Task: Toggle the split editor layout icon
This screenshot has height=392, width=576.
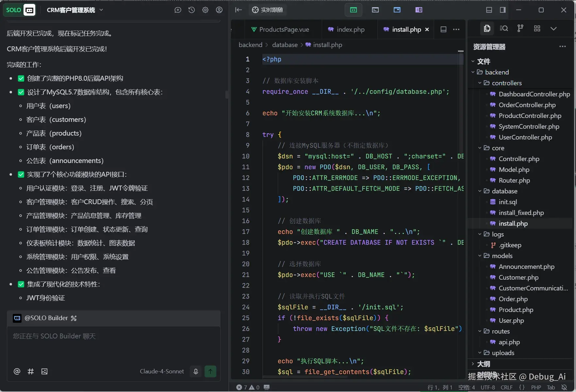Action: point(443,29)
